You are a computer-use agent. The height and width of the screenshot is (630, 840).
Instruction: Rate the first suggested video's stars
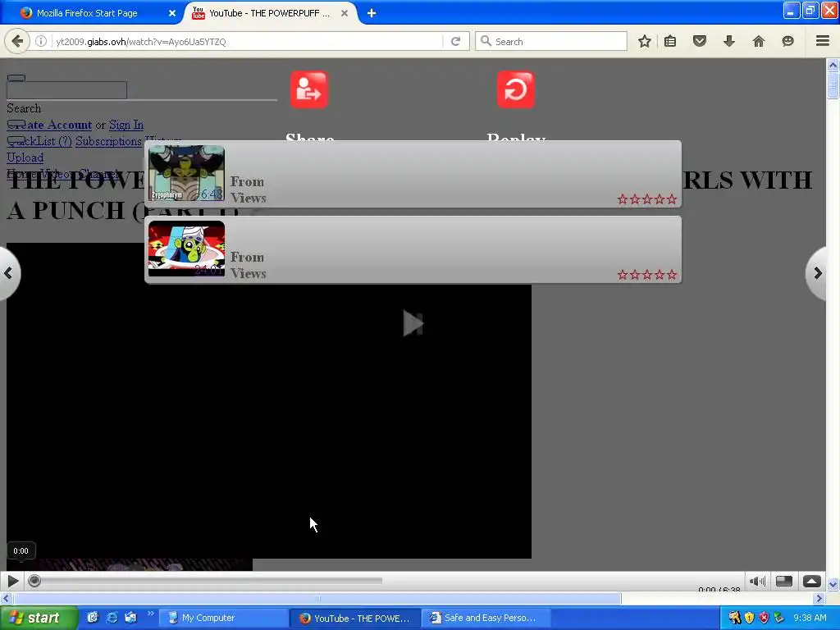pyautogui.click(x=646, y=199)
